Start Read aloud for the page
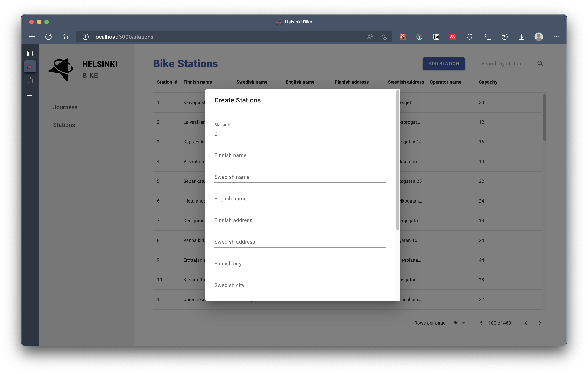 (x=369, y=37)
